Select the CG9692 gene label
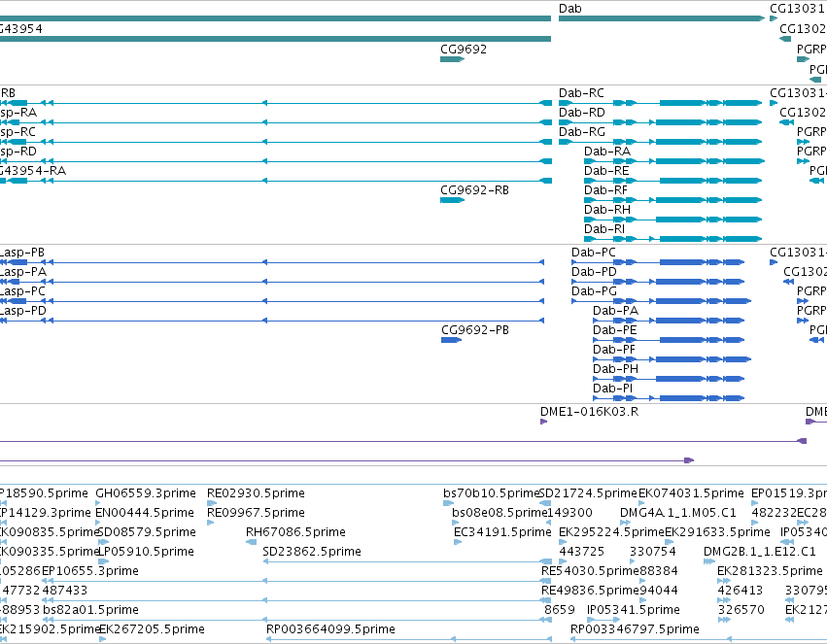827x644 pixels. 464,50
